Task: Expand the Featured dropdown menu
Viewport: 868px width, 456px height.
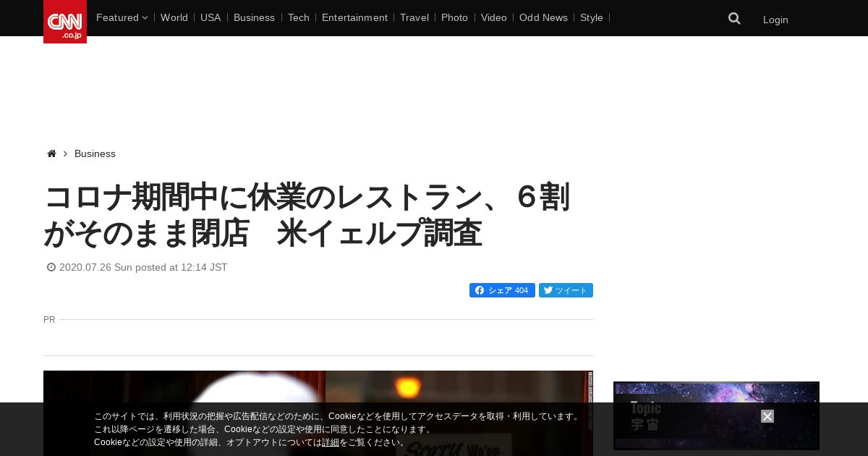Action: pos(122,17)
